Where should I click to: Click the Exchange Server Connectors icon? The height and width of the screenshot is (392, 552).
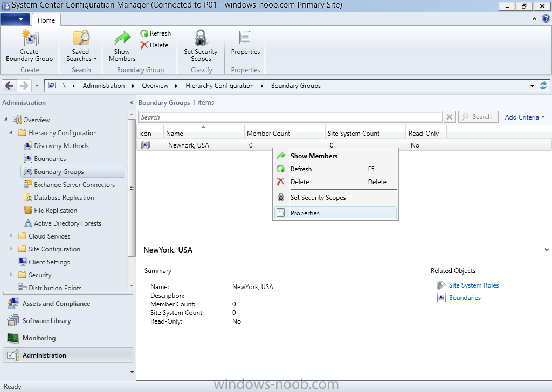(28, 184)
